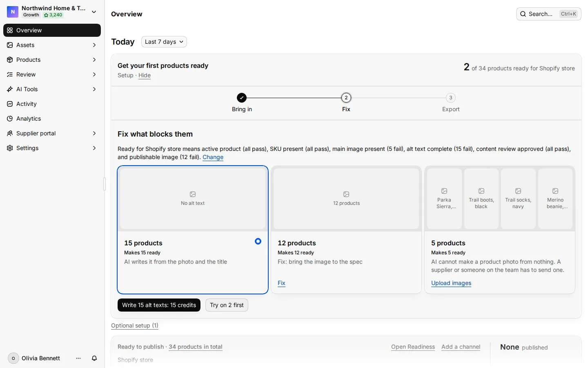Image resolution: width=588 pixels, height=368 pixels.
Task: Click the Northwind workspace avatar N
Action: [13, 12]
